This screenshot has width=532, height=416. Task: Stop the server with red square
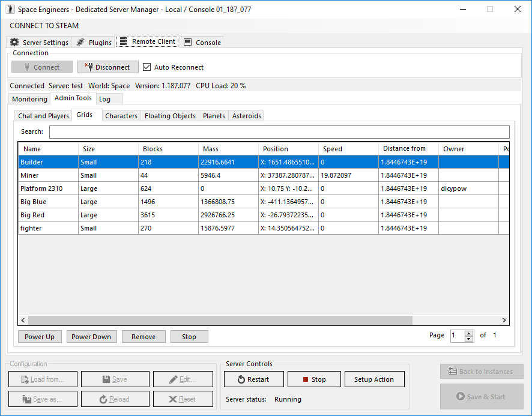pyautogui.click(x=314, y=379)
